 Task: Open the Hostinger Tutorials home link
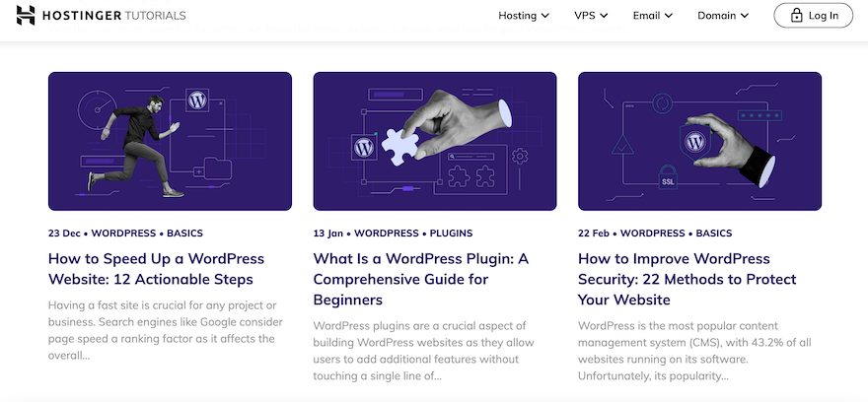[102, 16]
